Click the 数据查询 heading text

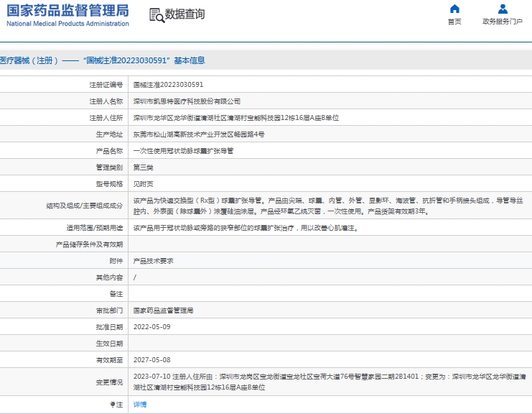pos(185,14)
